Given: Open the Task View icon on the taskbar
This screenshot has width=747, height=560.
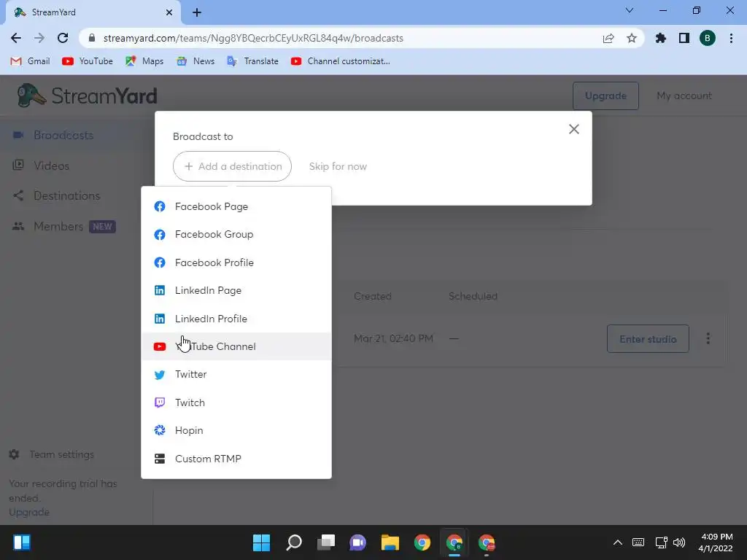Looking at the screenshot, I should coord(326,542).
